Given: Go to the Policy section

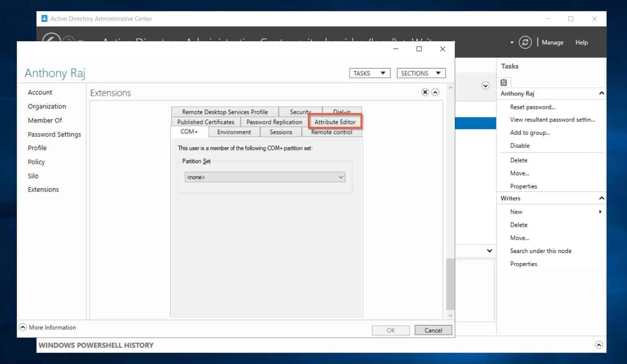Looking at the screenshot, I should click(36, 162).
